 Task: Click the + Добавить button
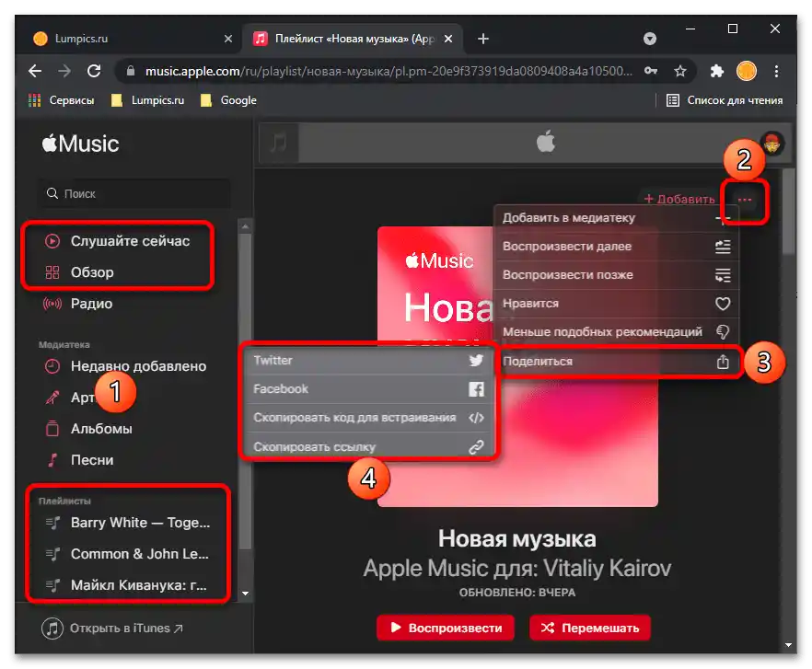679,200
